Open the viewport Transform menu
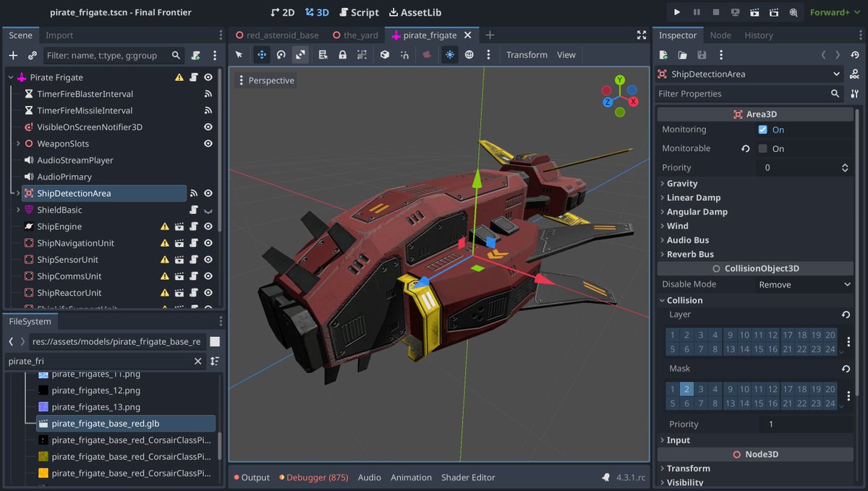 coord(527,55)
